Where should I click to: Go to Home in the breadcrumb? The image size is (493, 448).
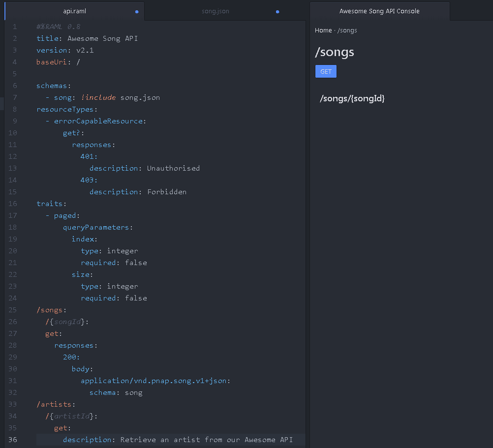pyautogui.click(x=323, y=30)
